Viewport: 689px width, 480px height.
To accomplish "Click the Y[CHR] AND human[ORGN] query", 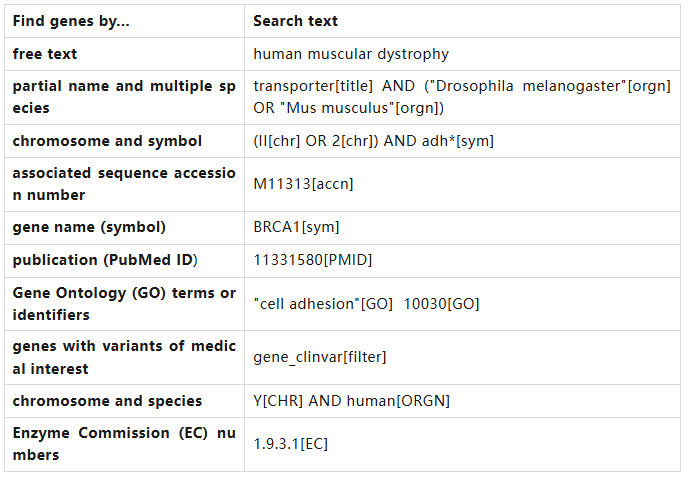I will point(351,401).
